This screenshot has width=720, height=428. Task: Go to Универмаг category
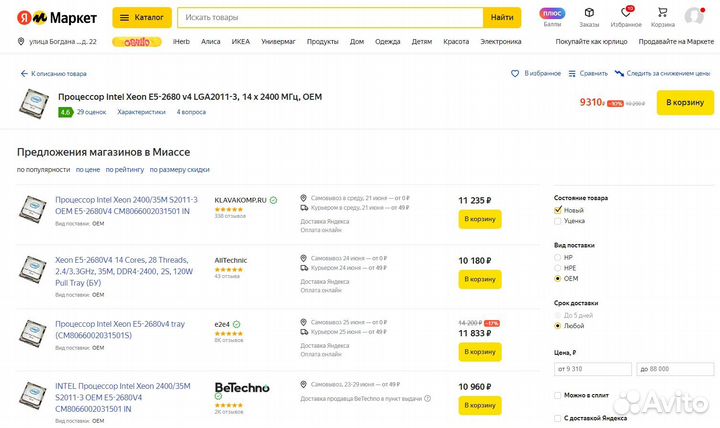[x=278, y=41]
